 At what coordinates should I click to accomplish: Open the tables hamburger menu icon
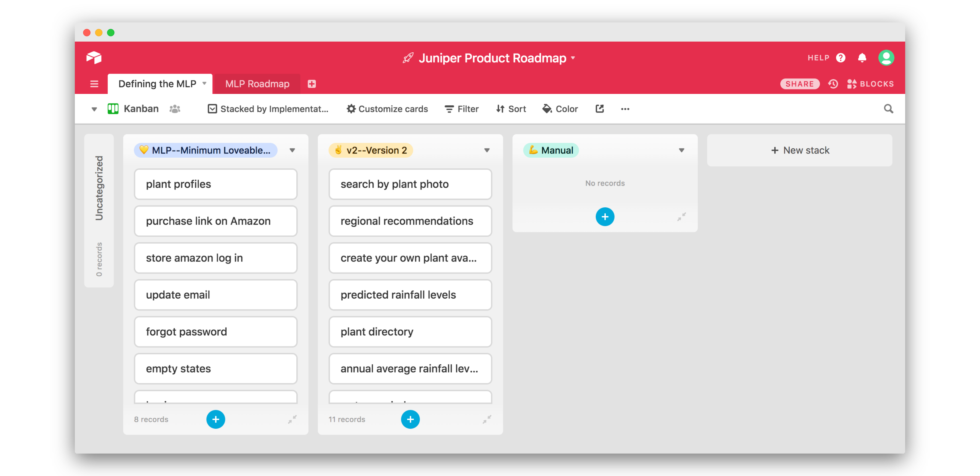94,84
